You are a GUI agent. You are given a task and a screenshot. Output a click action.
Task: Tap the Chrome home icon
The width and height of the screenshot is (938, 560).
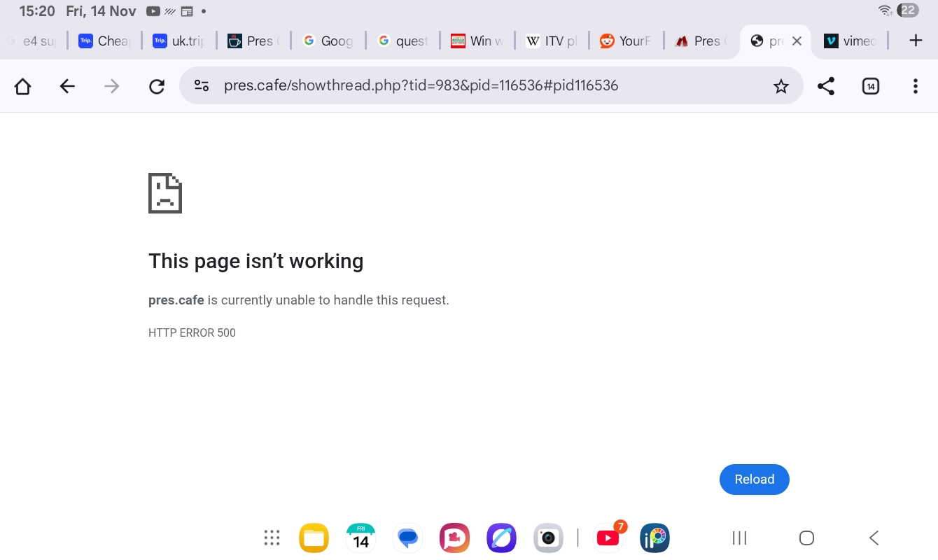23,86
